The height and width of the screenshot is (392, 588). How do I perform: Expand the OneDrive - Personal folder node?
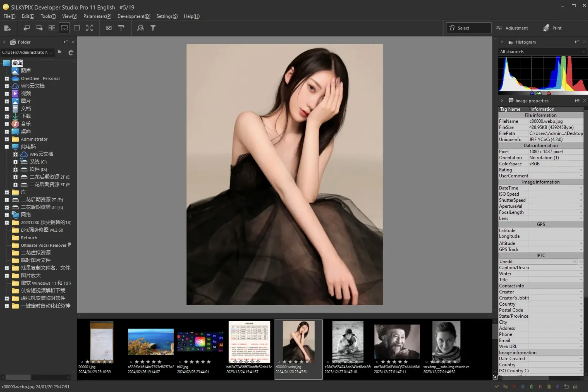(6, 79)
